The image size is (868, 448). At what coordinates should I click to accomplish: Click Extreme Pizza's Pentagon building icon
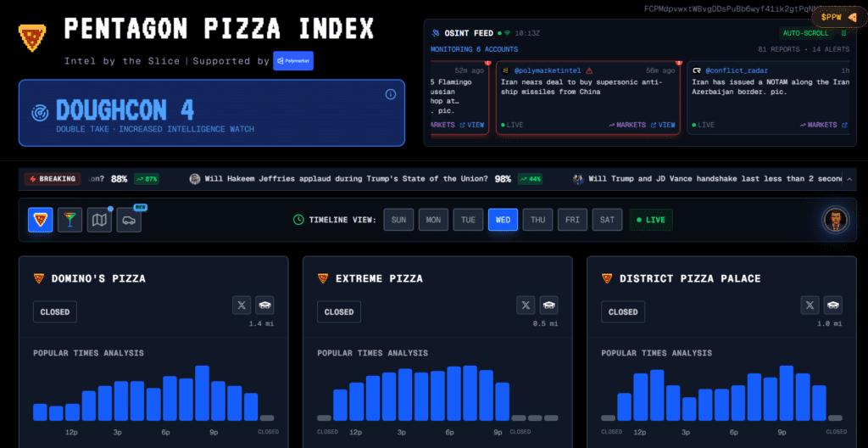[549, 305]
